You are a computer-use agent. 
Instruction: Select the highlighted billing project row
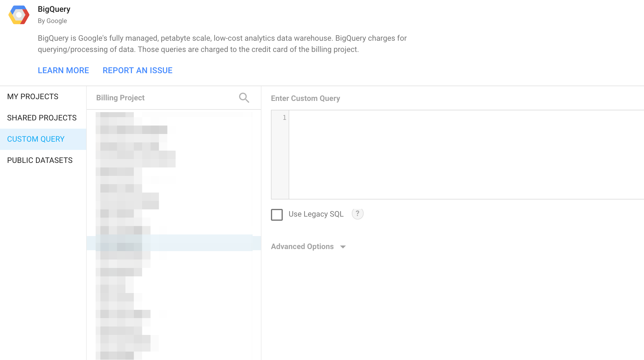coord(174,243)
